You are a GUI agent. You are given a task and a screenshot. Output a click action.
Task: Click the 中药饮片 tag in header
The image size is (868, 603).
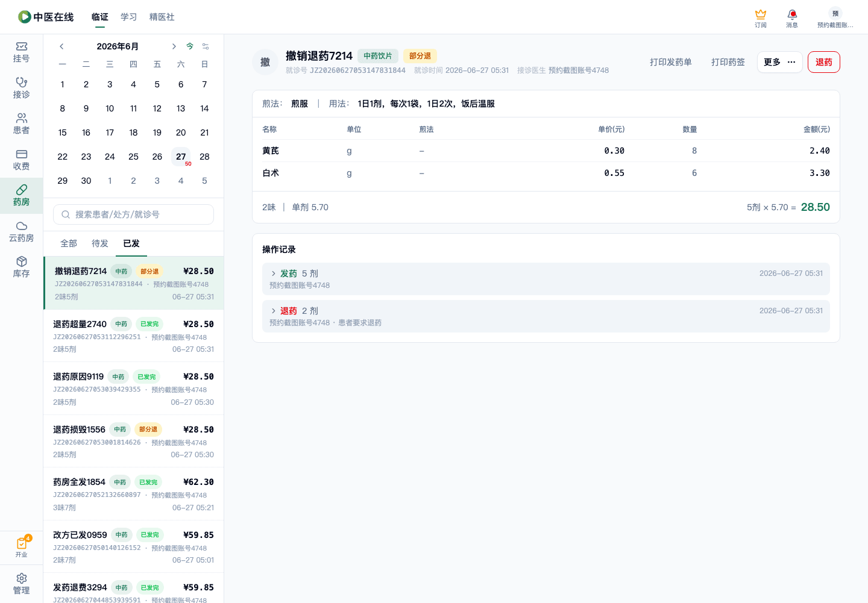pyautogui.click(x=378, y=56)
